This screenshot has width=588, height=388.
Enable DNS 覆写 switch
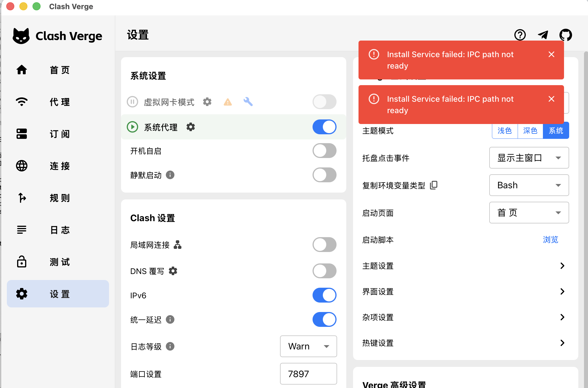pyautogui.click(x=325, y=271)
